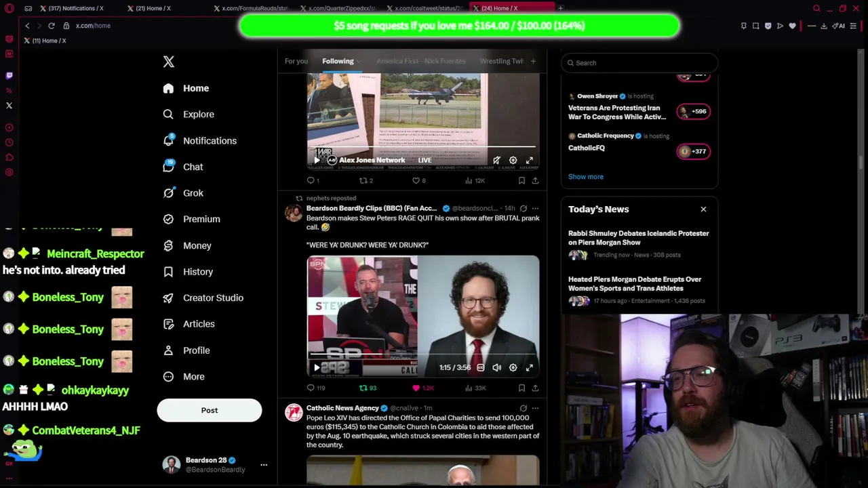Toggle captions on Stew Peters video

coord(480,367)
